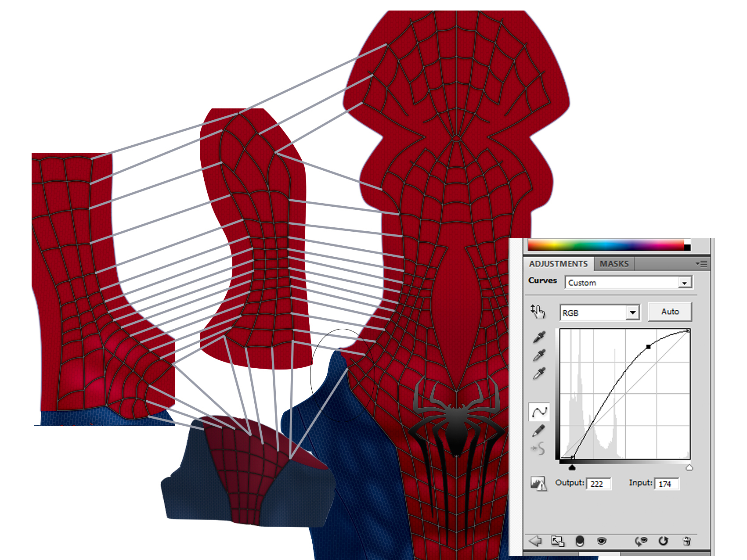Switch panel to expanded view icon
Viewport: 747px width, 560px height.
pyautogui.click(x=557, y=541)
